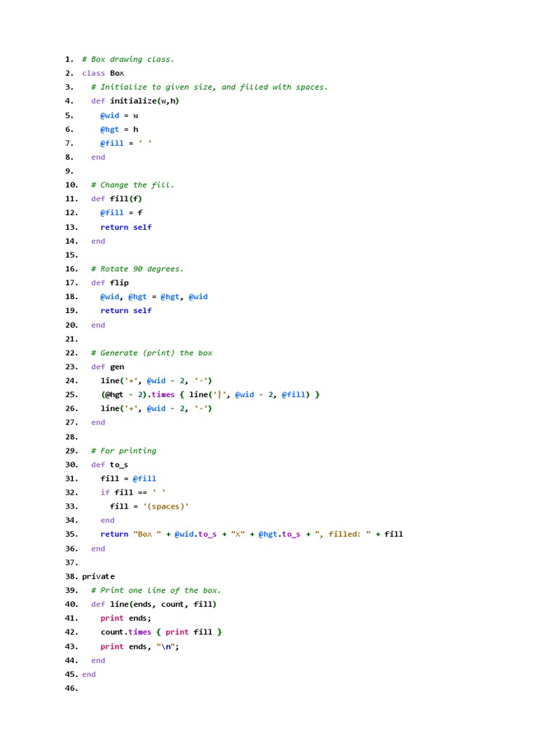Click the "if fill == ' '" condition
560x747 pixels.
pos(133,492)
